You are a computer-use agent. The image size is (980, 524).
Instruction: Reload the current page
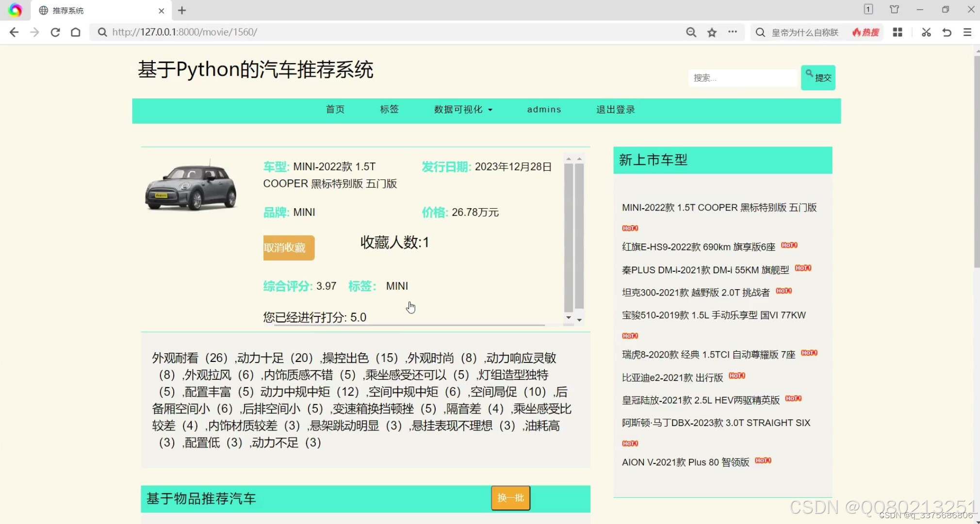pyautogui.click(x=55, y=32)
